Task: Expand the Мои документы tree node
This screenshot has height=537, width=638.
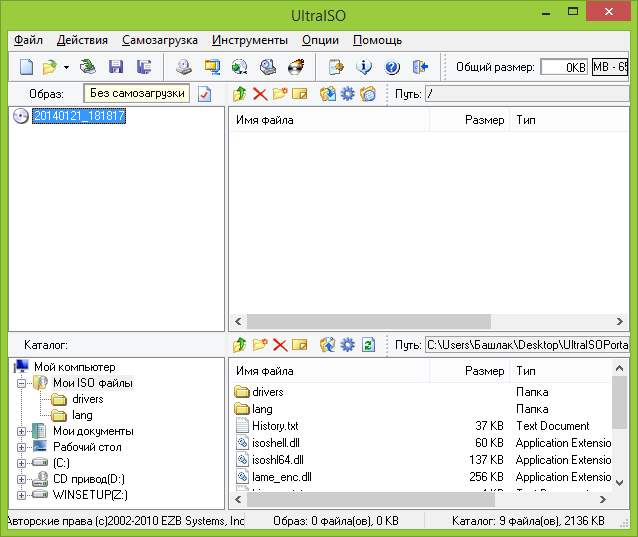Action: 21,431
